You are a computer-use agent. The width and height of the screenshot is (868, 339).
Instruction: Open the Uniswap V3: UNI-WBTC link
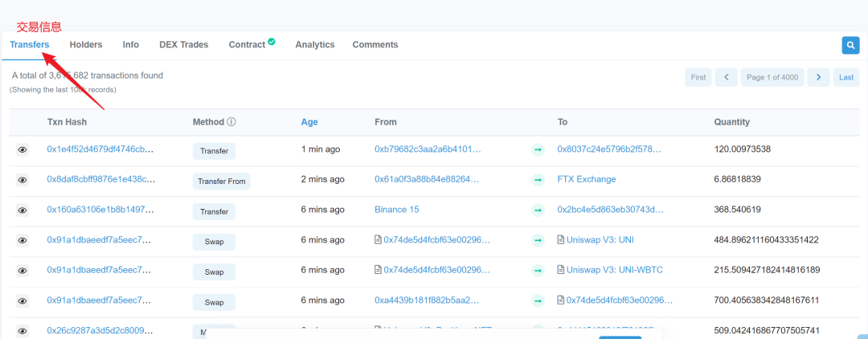pyautogui.click(x=615, y=270)
